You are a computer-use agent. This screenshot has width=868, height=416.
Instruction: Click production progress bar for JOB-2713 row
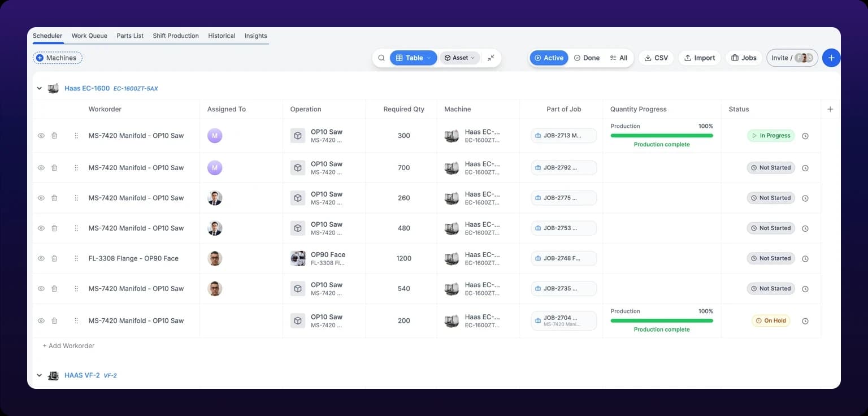[x=662, y=136]
